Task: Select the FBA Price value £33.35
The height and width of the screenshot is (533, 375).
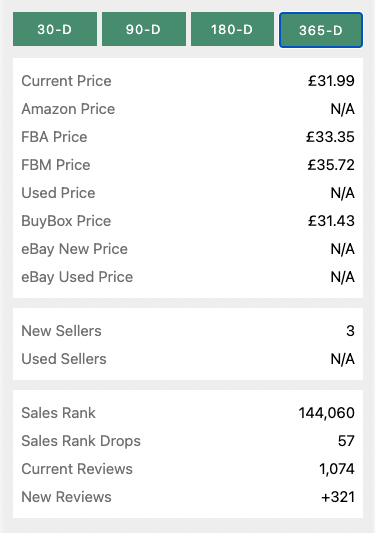Action: (x=330, y=137)
